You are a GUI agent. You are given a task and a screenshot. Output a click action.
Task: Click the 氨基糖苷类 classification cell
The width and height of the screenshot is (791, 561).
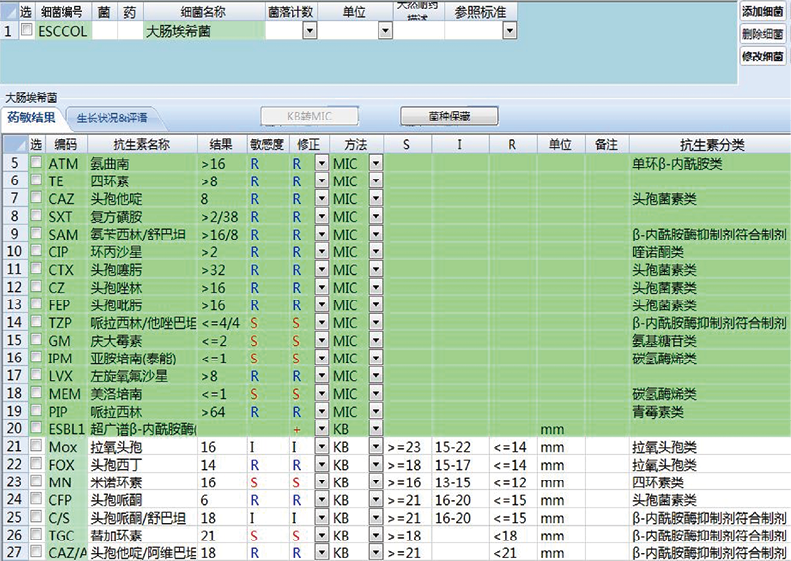(x=709, y=341)
